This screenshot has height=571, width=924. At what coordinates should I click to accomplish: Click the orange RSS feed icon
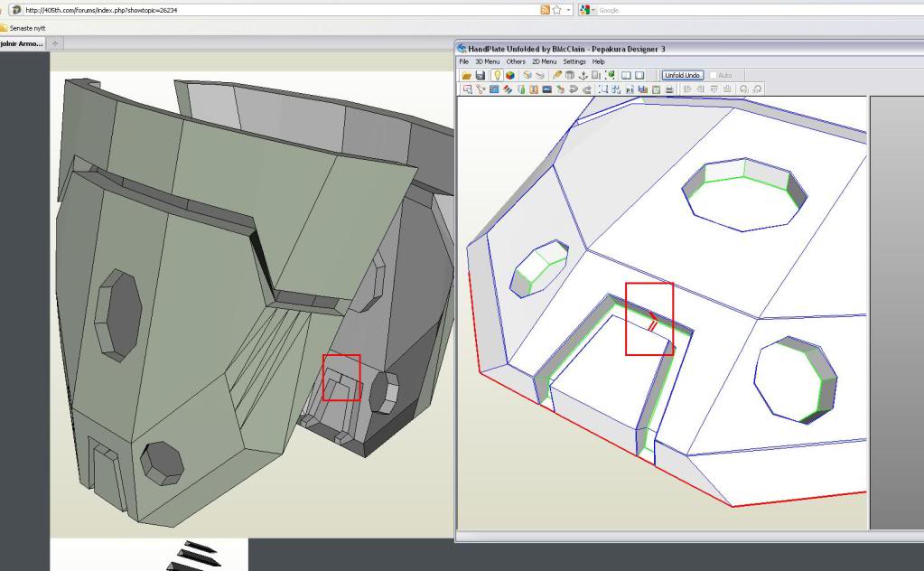(x=545, y=10)
